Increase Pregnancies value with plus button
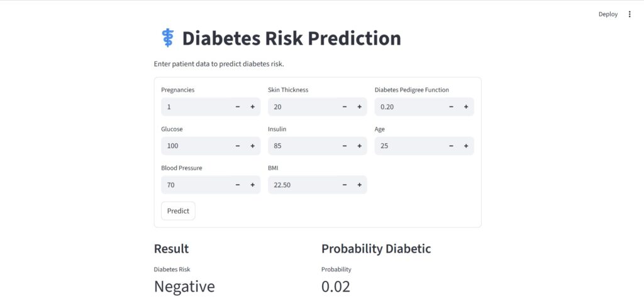The image size is (644, 306). [x=253, y=107]
